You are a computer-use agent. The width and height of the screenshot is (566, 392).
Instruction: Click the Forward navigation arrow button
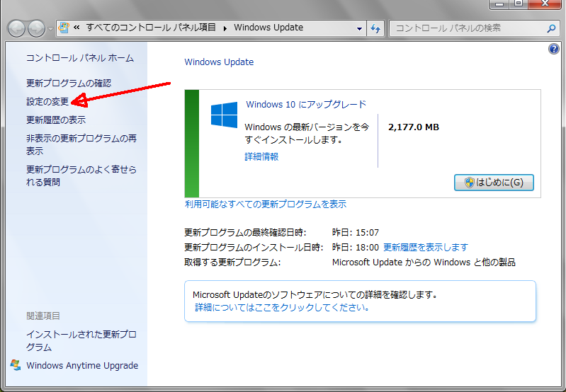[36, 28]
